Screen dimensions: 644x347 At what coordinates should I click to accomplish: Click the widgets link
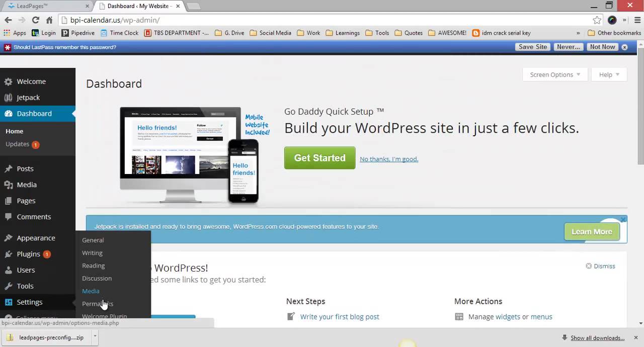click(508, 316)
